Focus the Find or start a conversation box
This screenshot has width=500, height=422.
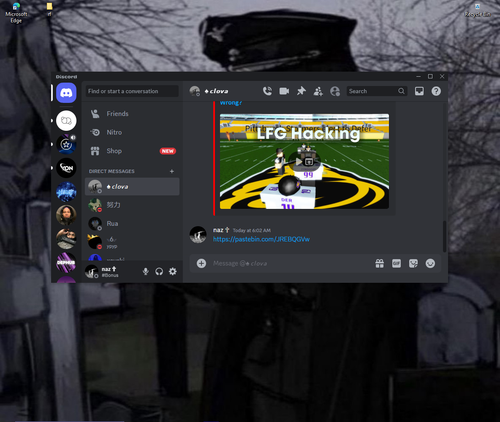tap(132, 91)
